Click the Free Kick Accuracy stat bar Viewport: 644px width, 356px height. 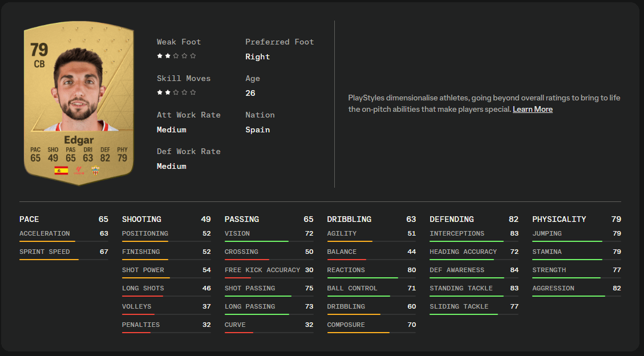(x=269, y=278)
